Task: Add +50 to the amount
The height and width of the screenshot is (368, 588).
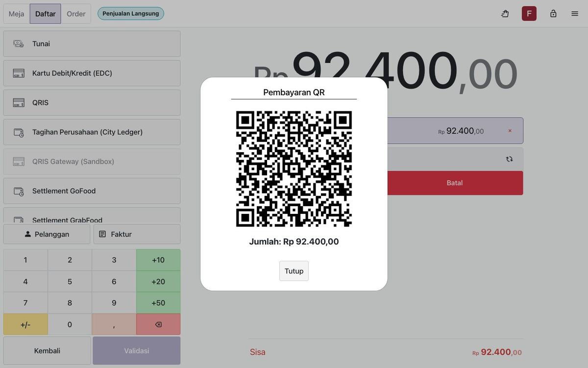Action: pyautogui.click(x=158, y=303)
